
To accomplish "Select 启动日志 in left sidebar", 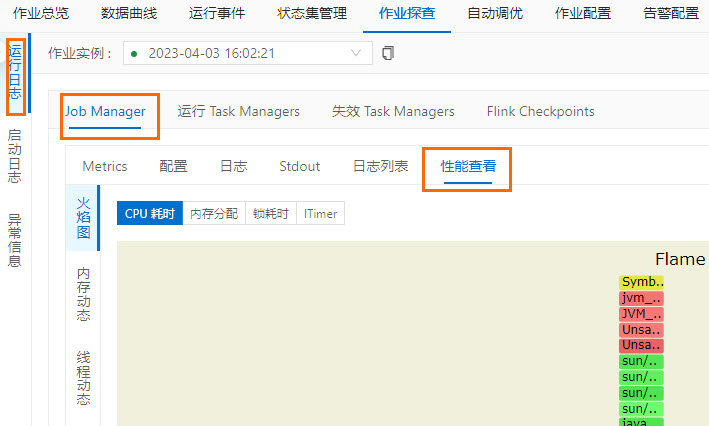I will click(14, 156).
